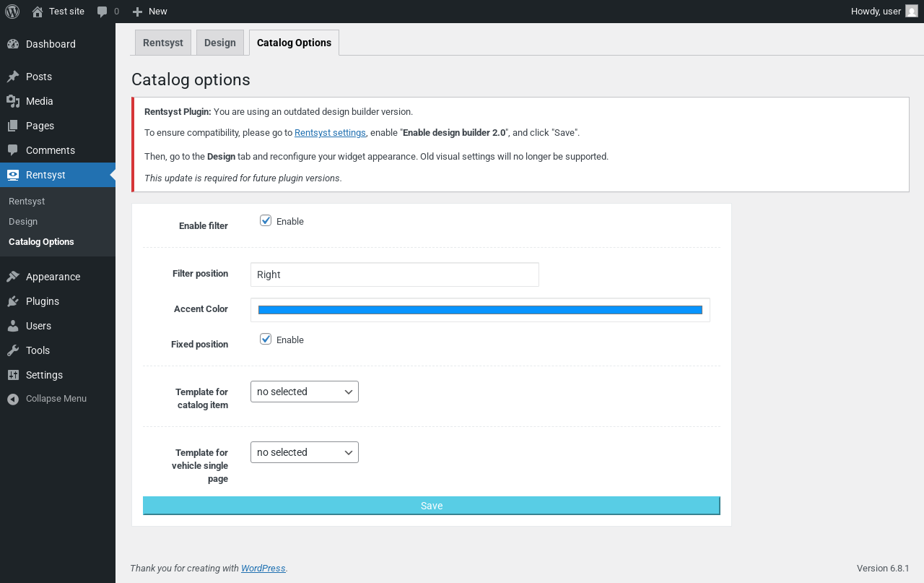
Task: Open the Tools menu label
Action: pos(38,350)
